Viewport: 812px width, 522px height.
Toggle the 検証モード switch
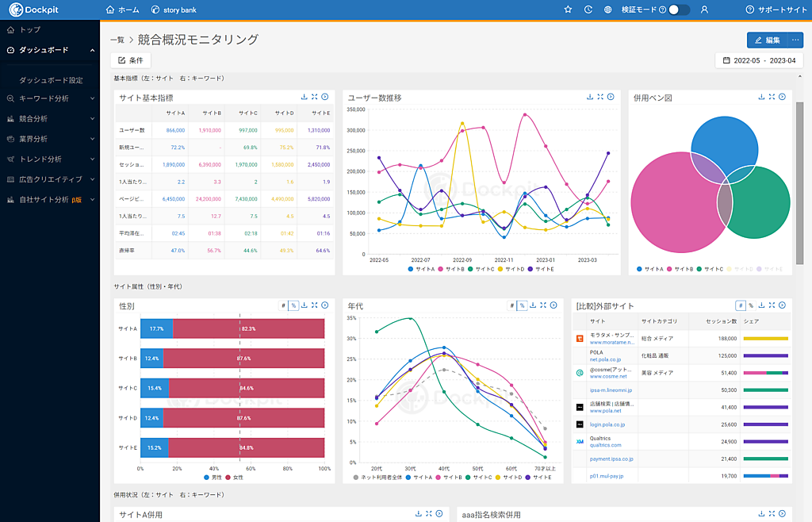coord(679,10)
